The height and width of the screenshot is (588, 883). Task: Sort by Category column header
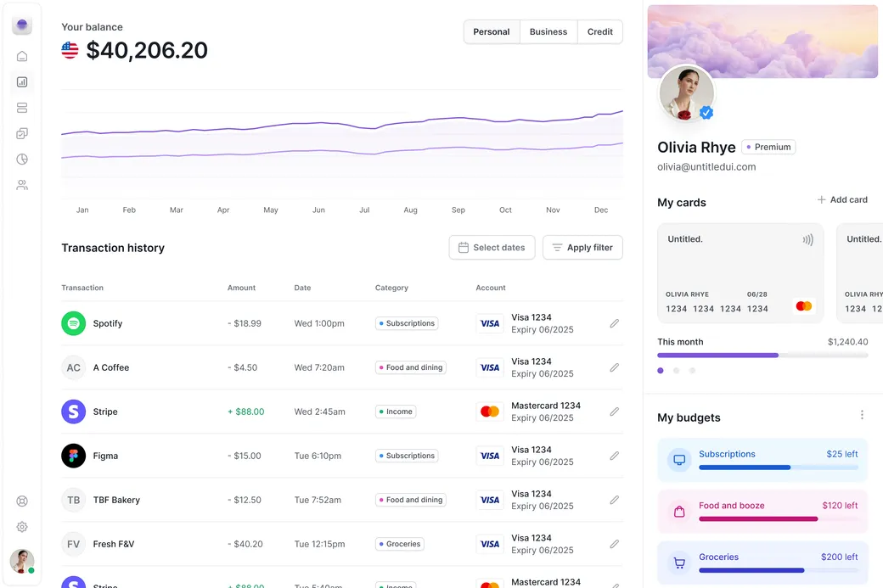391,288
